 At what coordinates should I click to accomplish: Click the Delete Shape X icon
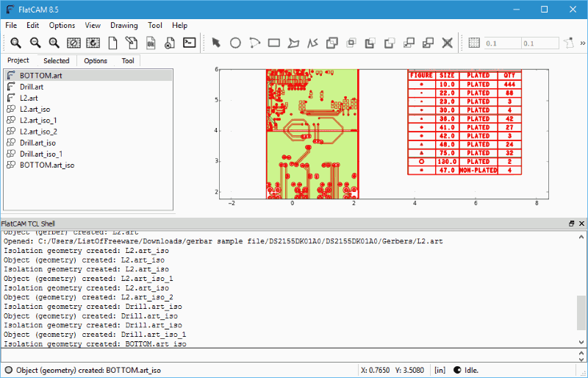coord(448,43)
